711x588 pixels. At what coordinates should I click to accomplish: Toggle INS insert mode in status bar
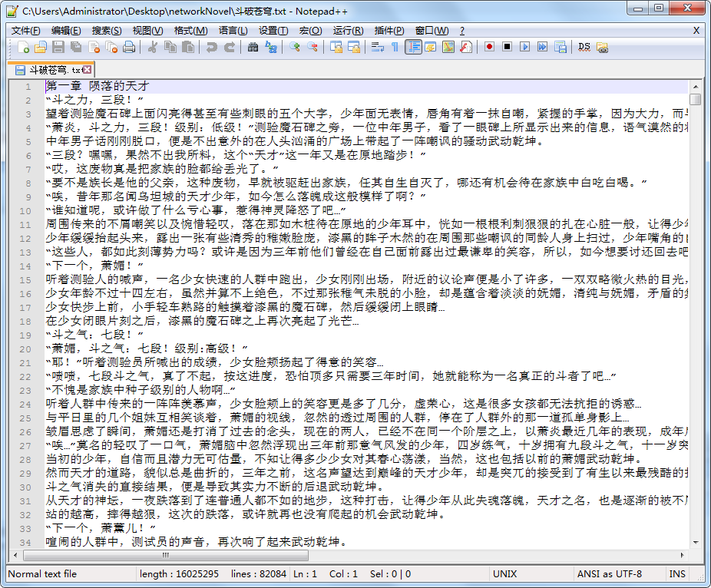[677, 573]
